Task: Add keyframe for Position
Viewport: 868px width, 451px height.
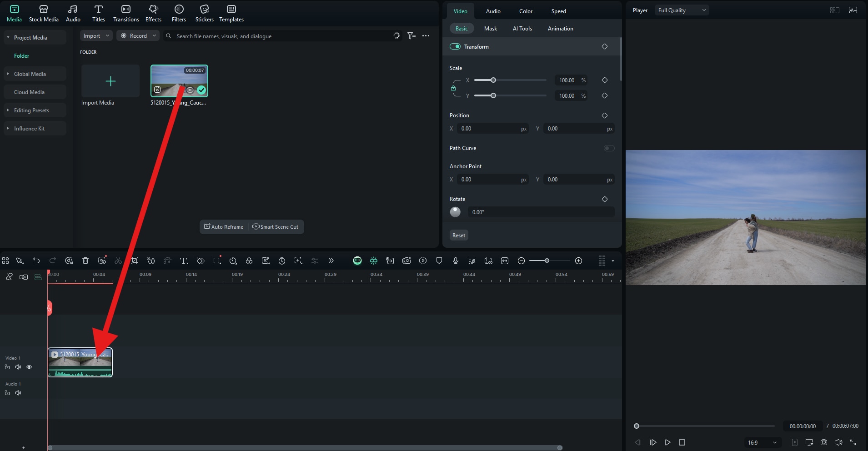Action: (x=605, y=115)
